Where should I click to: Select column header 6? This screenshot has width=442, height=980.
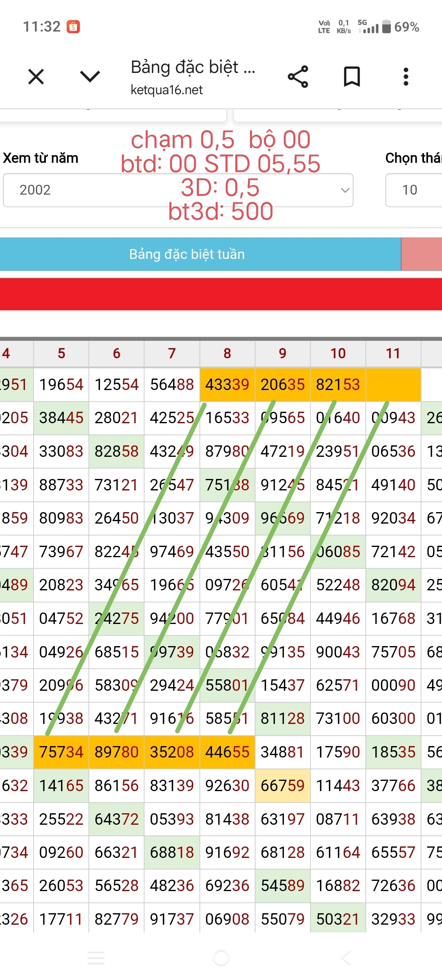pyautogui.click(x=117, y=353)
